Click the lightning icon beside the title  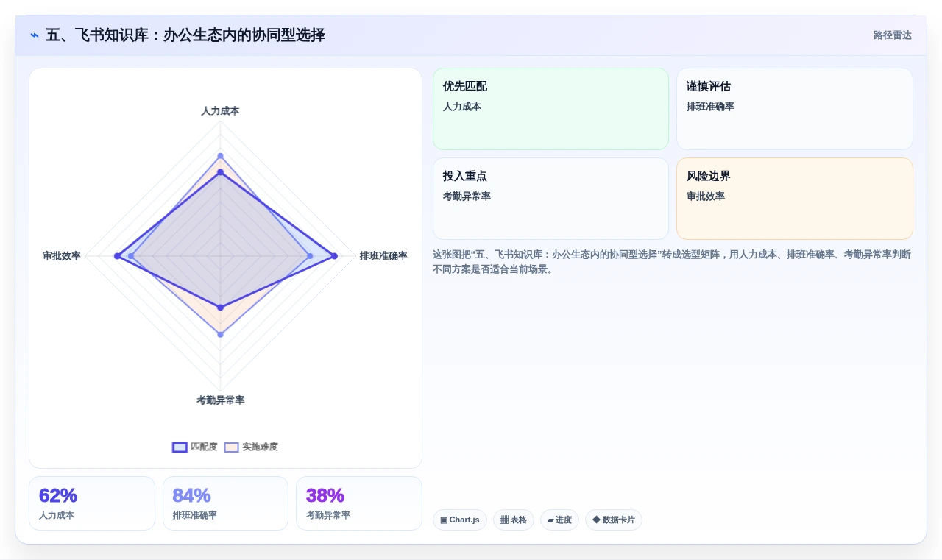tap(35, 35)
